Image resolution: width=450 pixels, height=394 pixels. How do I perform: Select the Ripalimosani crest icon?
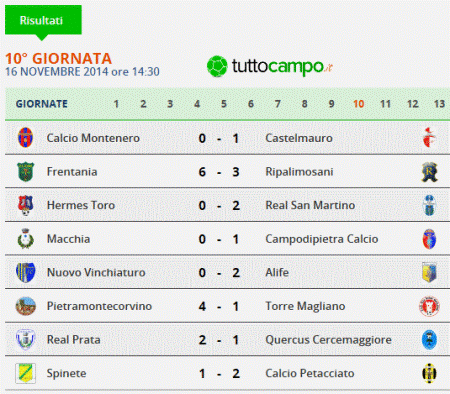429,172
